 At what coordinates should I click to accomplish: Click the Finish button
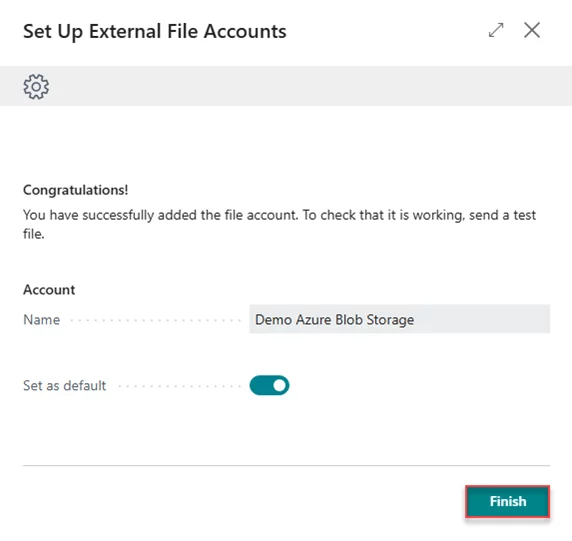click(x=507, y=501)
